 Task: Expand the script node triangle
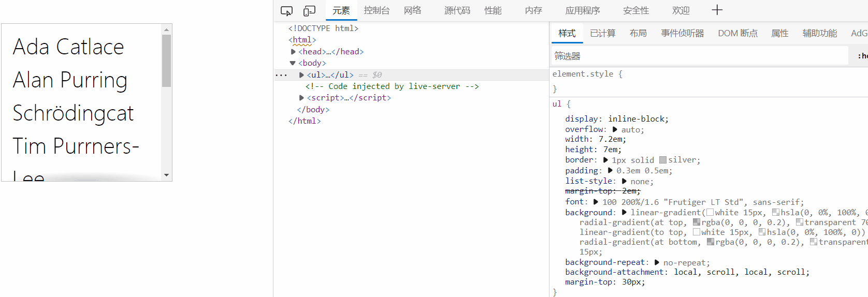point(301,98)
